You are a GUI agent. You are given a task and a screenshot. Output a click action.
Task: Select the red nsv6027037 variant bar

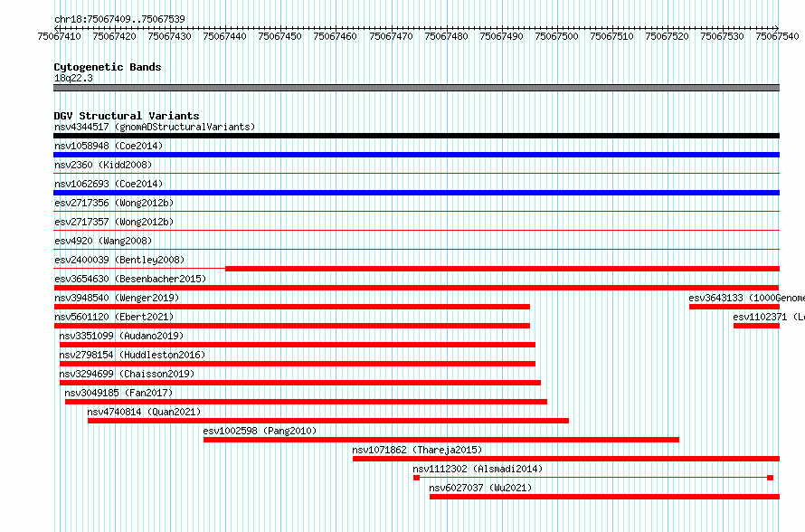coord(605,497)
